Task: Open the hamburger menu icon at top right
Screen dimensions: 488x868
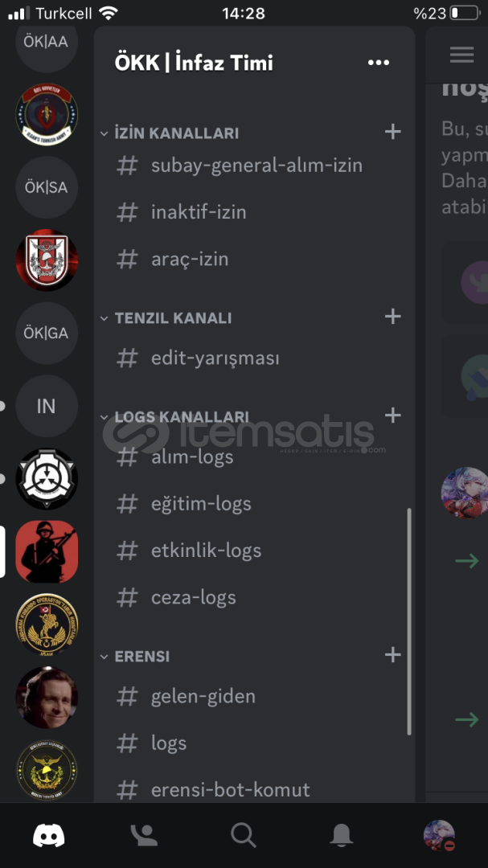Action: point(461,55)
